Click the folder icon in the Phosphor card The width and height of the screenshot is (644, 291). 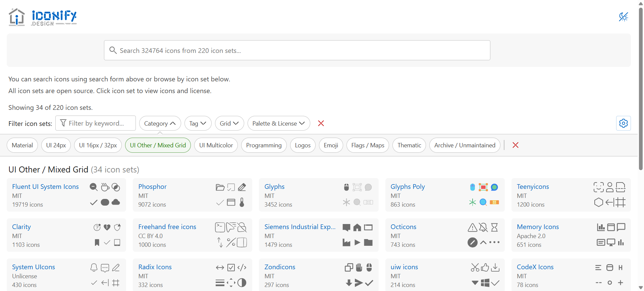click(220, 187)
